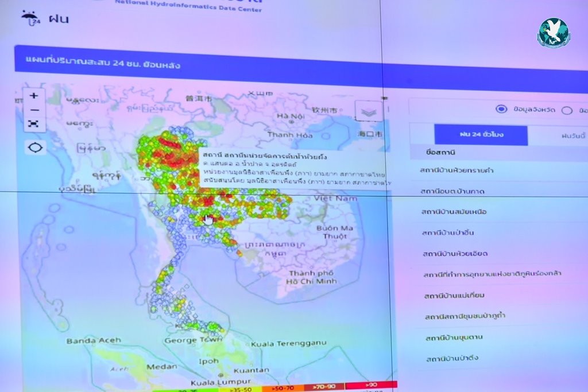Select station สถานีบ้านแม่เกี๋ยม row
This screenshot has height=392, width=588.
click(455, 295)
